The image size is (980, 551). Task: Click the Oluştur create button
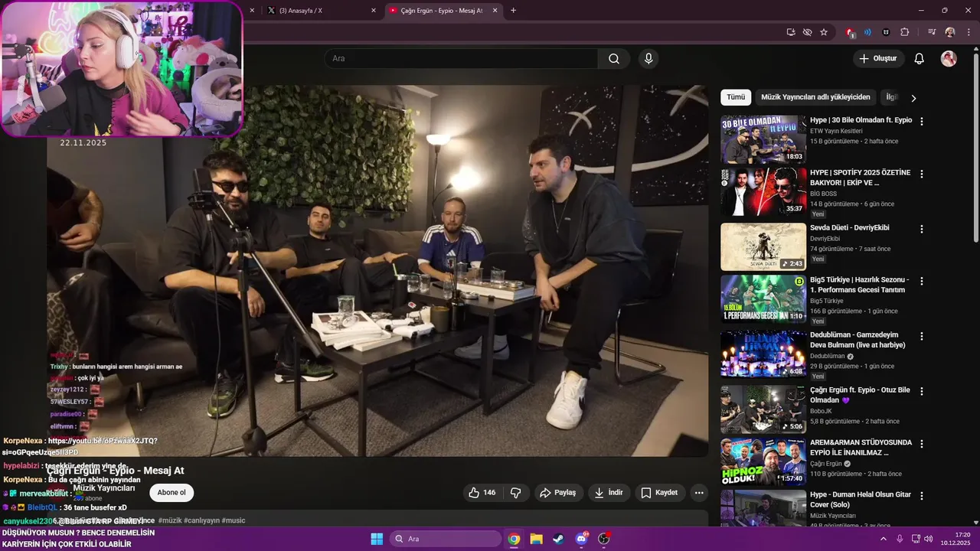(x=878, y=59)
